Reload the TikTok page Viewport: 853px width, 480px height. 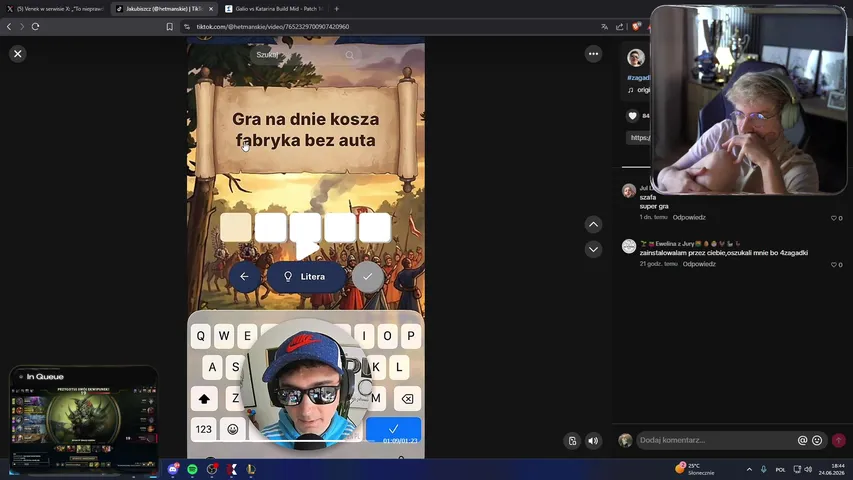pyautogui.click(x=35, y=27)
